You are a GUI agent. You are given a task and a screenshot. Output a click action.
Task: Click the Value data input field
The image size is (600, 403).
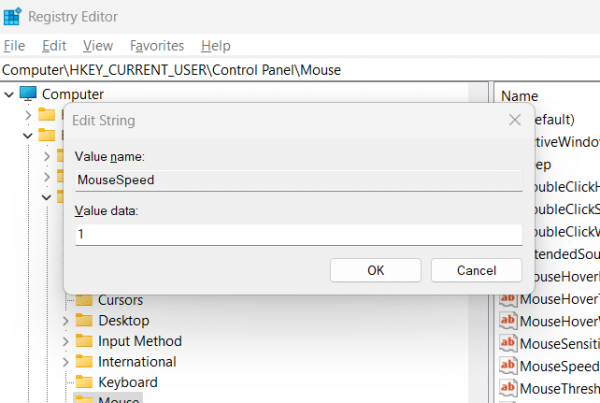[x=299, y=234]
